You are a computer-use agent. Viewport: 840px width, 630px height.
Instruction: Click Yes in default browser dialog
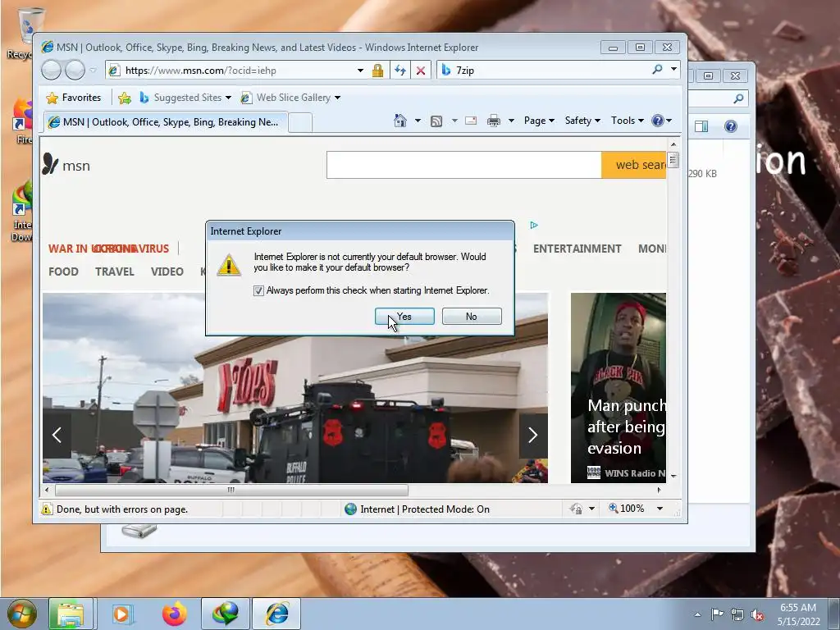coord(404,317)
